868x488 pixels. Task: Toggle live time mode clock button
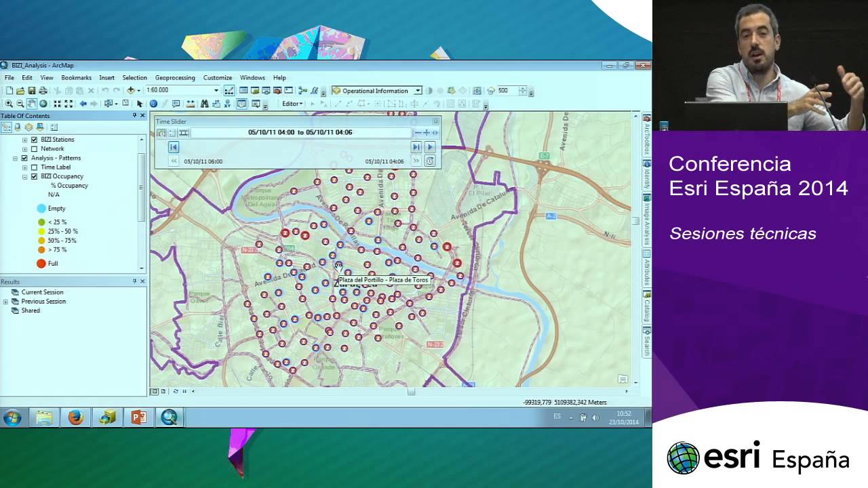(x=430, y=161)
